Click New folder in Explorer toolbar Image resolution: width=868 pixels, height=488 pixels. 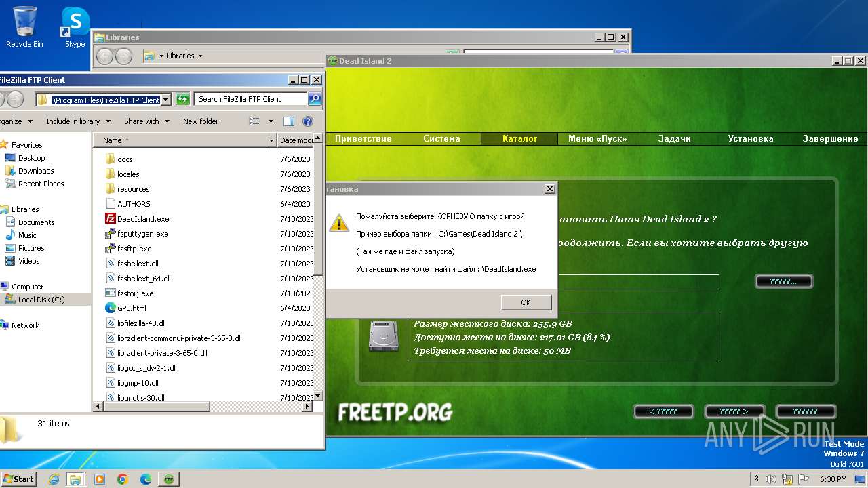pyautogui.click(x=201, y=121)
